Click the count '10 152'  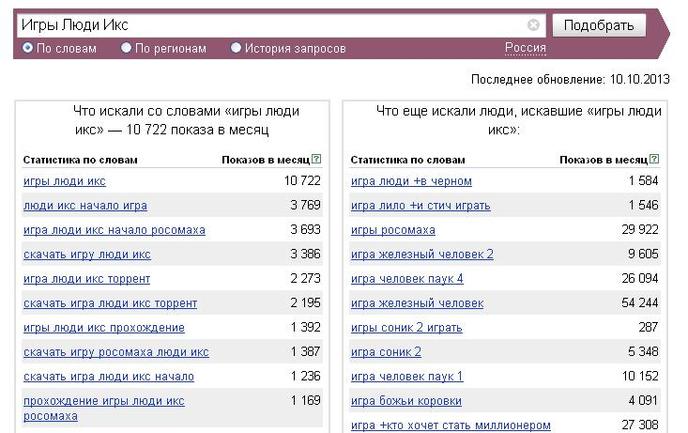point(640,376)
